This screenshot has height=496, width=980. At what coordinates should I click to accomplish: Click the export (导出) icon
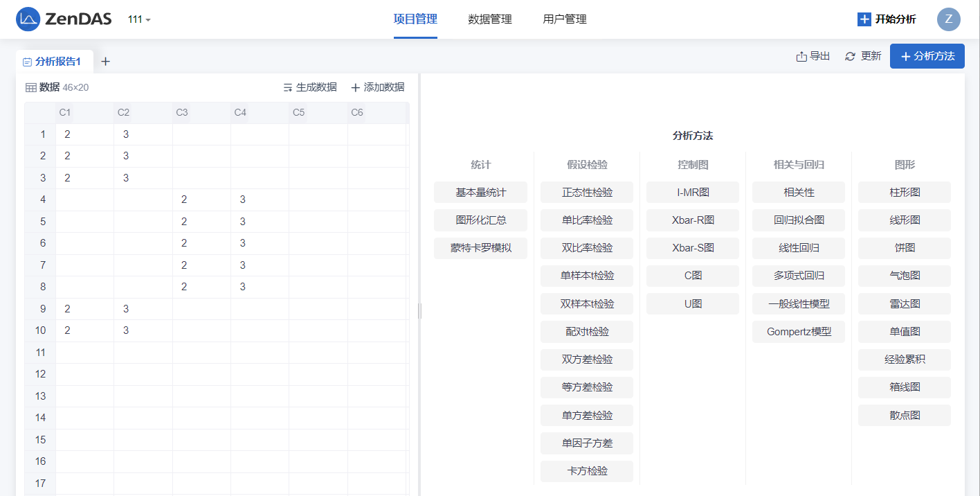coord(801,57)
